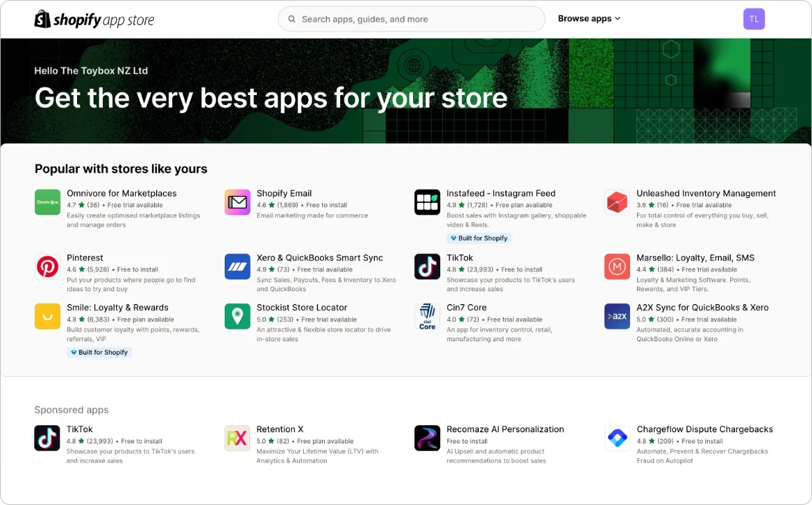Image resolution: width=812 pixels, height=505 pixels.
Task: Open the Shopify Email title link
Action: (284, 194)
